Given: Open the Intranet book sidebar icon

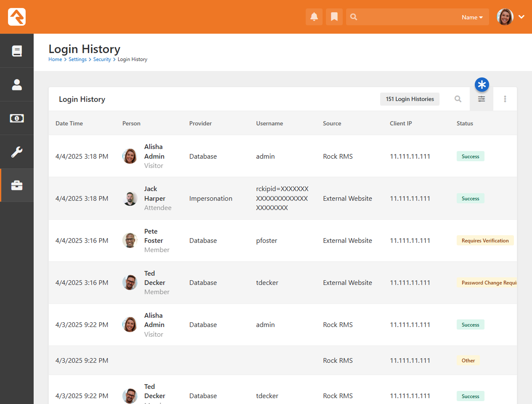Looking at the screenshot, I should (x=17, y=51).
